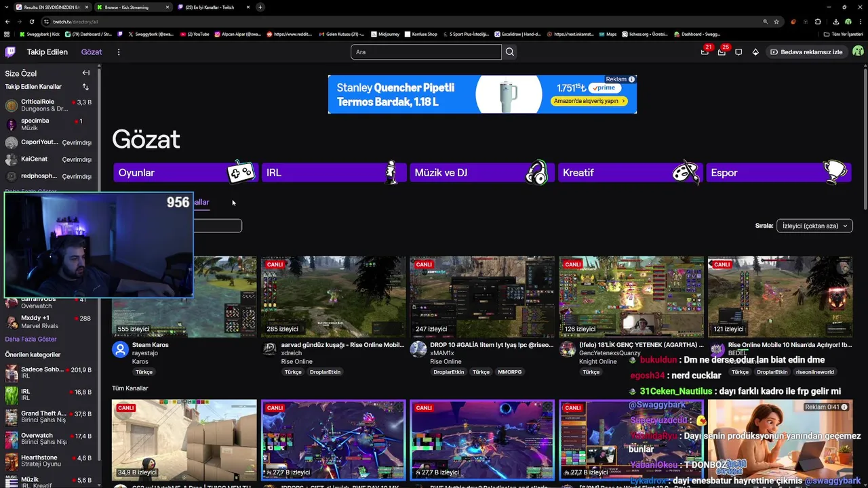Viewport: 868px width, 488px height.
Task: Click MMORPG tag under xMAM1x stream
Action: coord(510,372)
